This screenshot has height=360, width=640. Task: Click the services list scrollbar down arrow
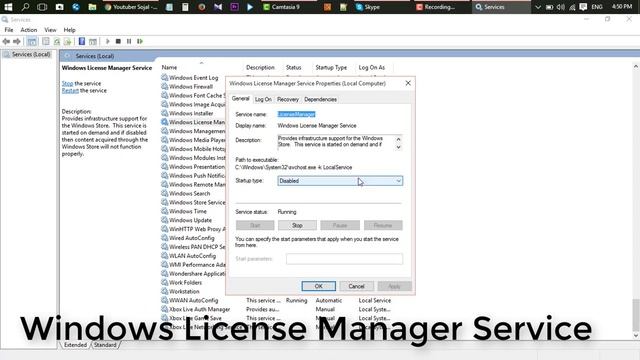[x=636, y=336]
